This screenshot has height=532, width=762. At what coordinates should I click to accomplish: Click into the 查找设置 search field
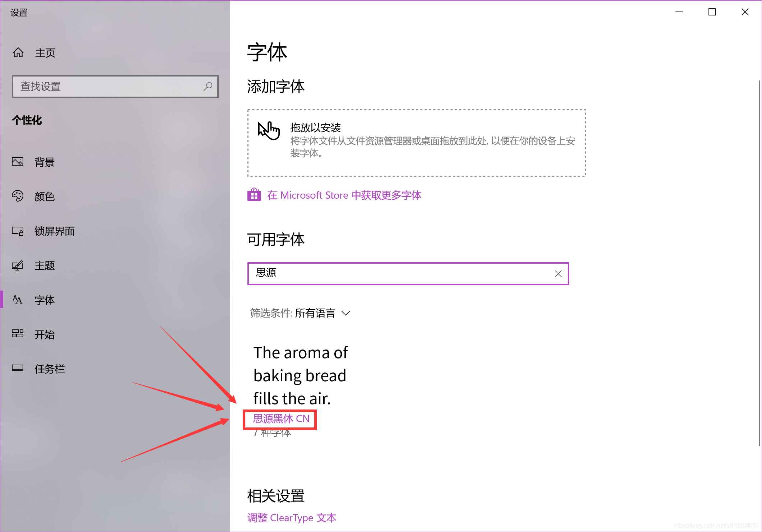click(x=115, y=87)
